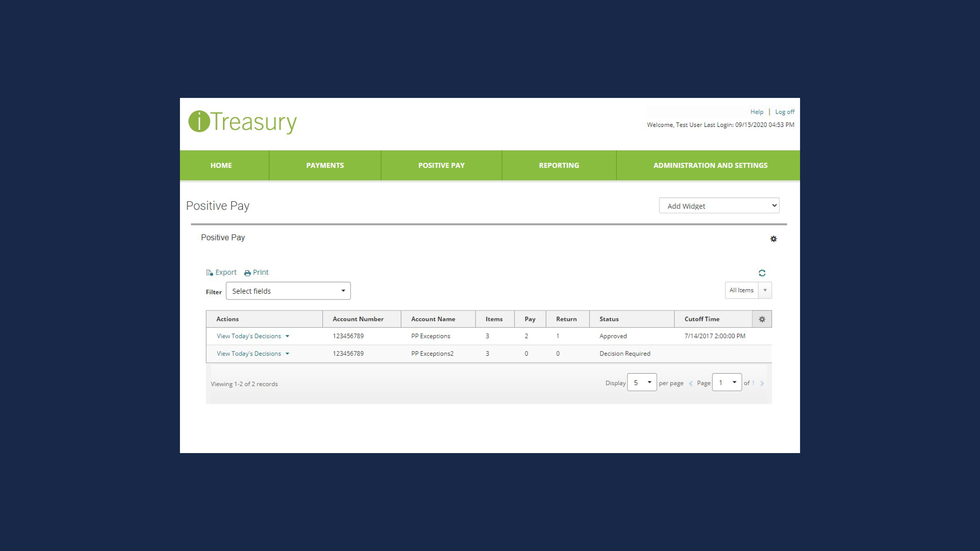Click the refresh icon above the table
Image resolution: width=980 pixels, height=551 pixels.
[x=762, y=273]
